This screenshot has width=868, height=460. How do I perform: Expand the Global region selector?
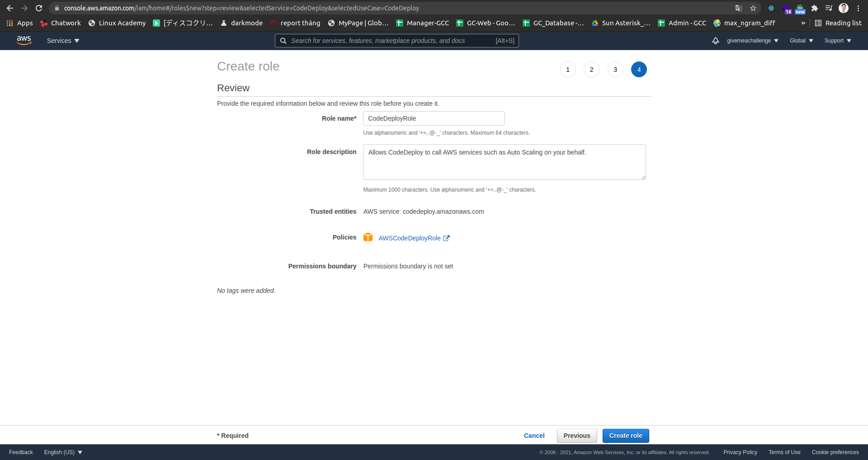pyautogui.click(x=801, y=41)
